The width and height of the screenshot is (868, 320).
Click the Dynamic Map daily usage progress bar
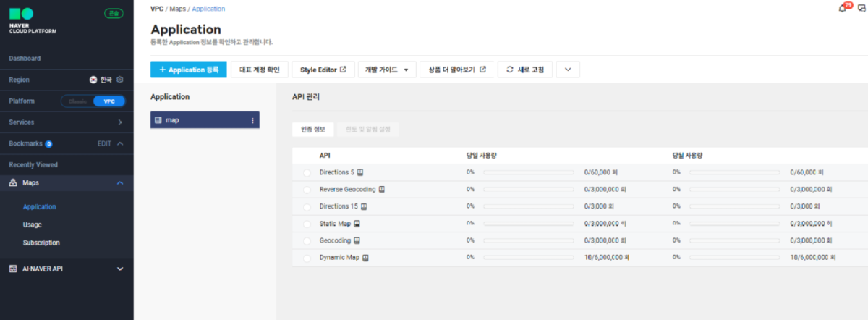point(529,258)
